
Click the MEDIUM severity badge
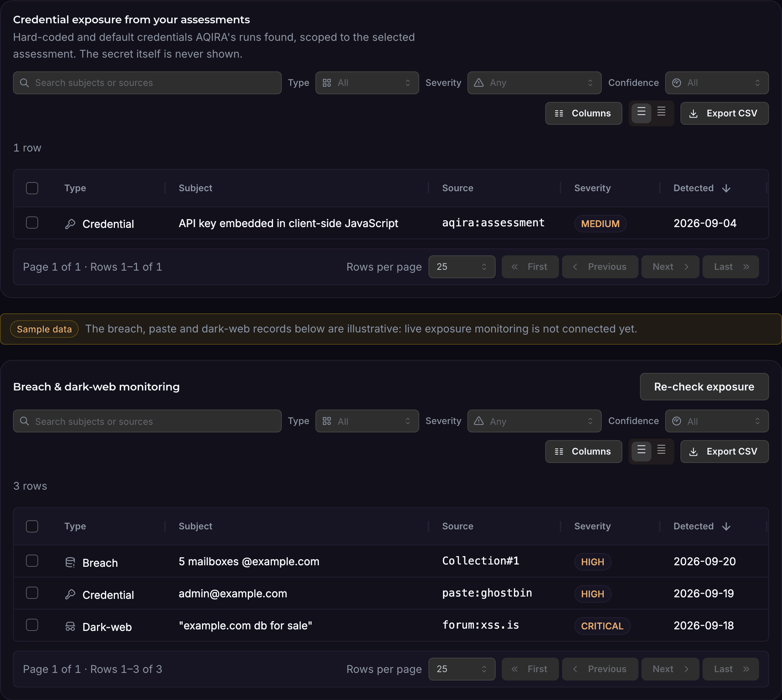tap(600, 224)
